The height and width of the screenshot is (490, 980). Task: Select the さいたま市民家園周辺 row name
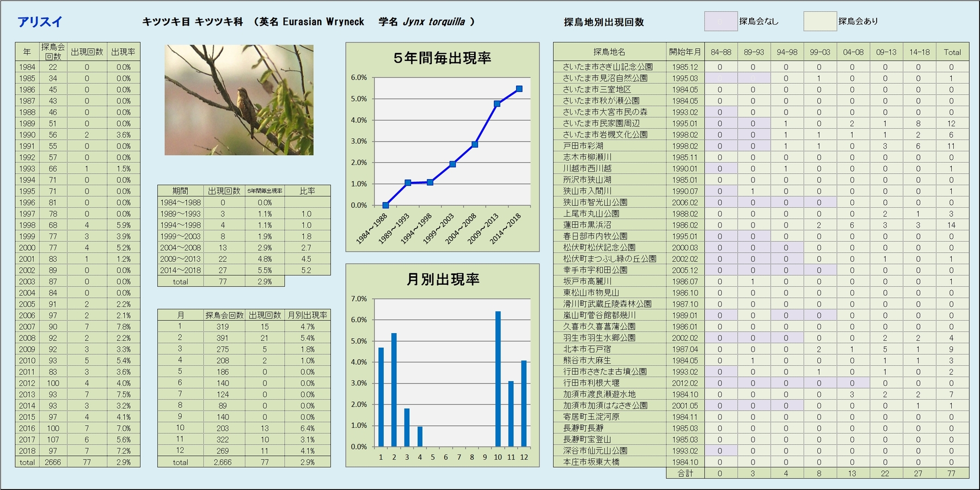[x=601, y=123]
